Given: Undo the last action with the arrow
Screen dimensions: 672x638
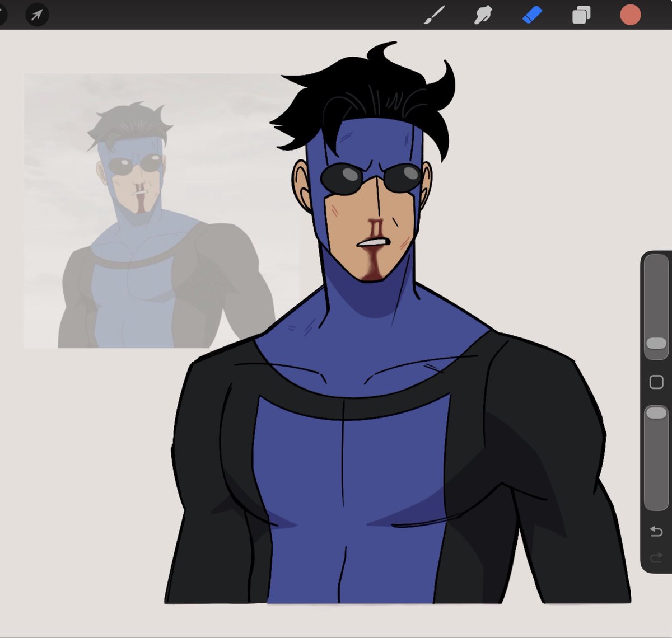Looking at the screenshot, I should coord(656,531).
